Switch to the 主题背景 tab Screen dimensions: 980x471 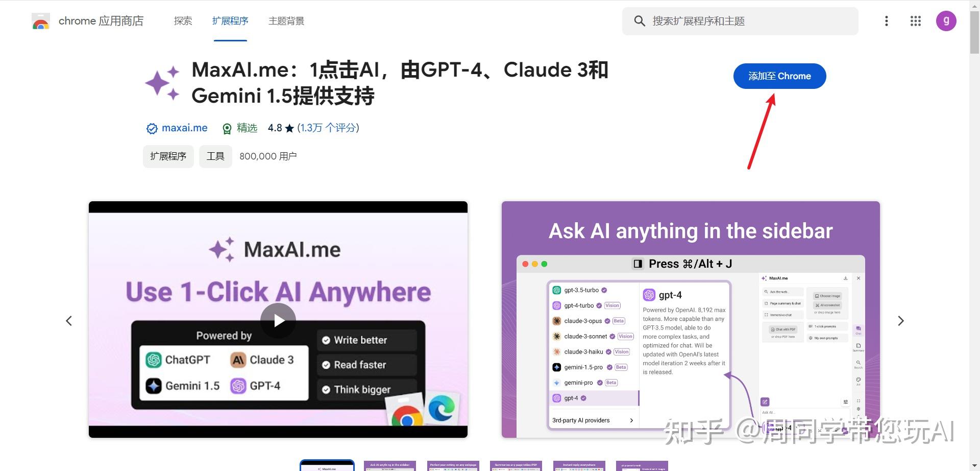point(286,21)
